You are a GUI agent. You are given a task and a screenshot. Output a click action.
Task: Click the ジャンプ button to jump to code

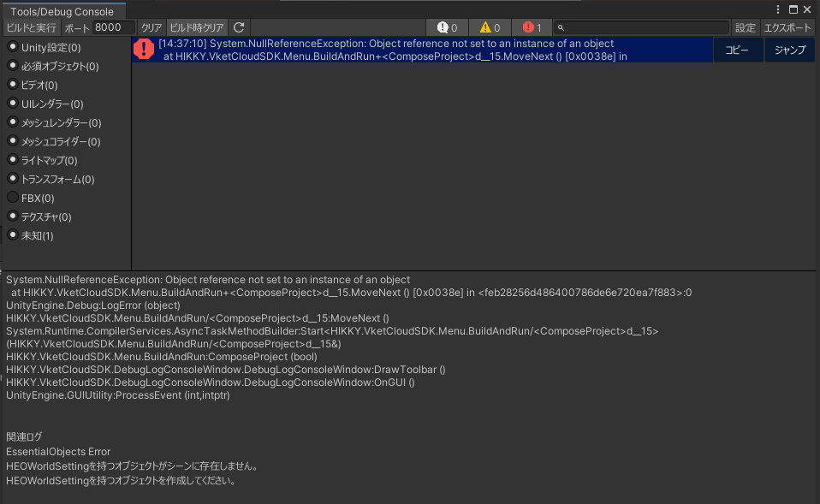(789, 50)
